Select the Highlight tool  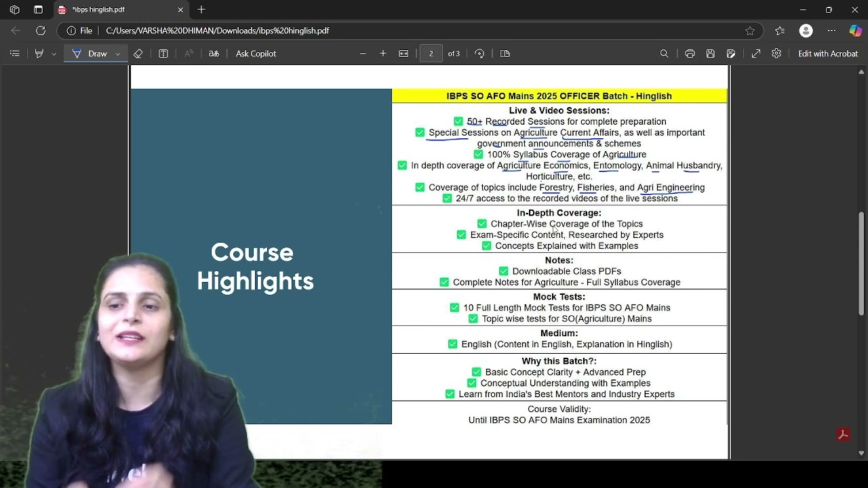(x=39, y=54)
